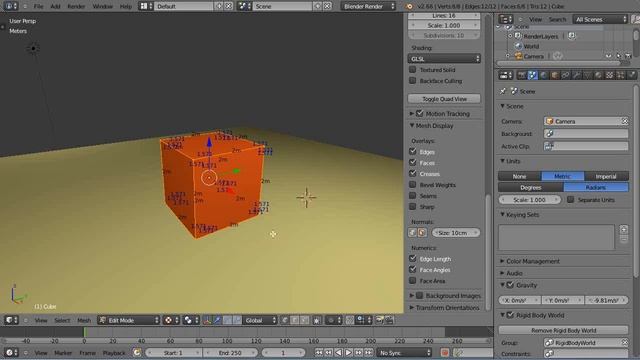Open the Material sphere tab icon
The height and width of the screenshot is (360, 640).
pyautogui.click(x=598, y=75)
